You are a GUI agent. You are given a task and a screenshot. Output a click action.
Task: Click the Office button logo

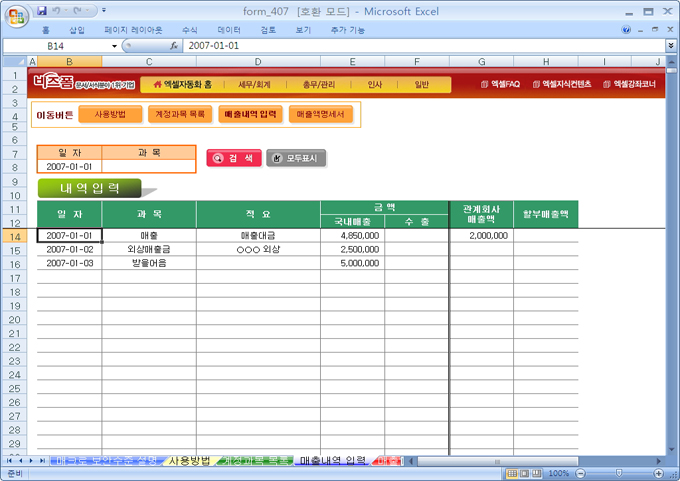pyautogui.click(x=15, y=15)
